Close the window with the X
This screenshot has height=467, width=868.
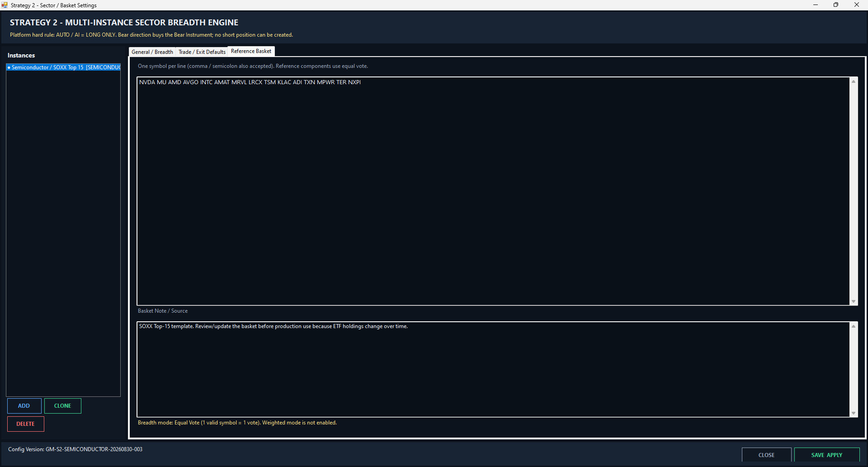coord(857,5)
